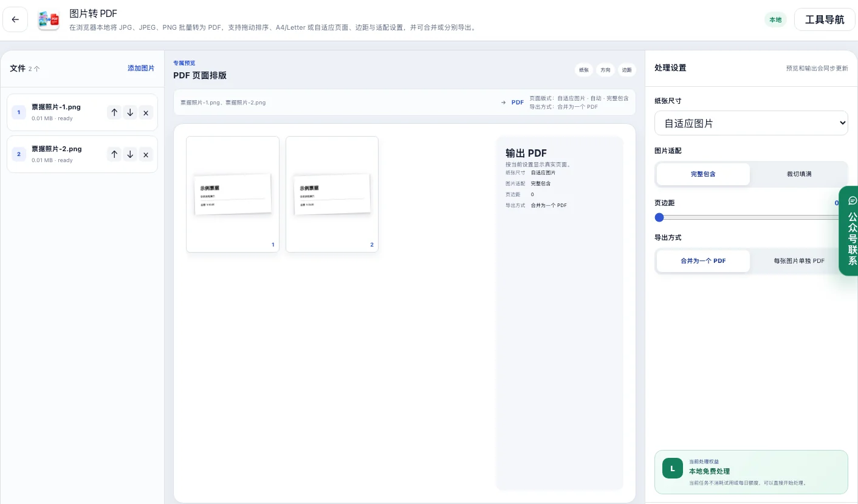Open 工具导航 button
The width and height of the screenshot is (858, 504).
click(x=825, y=19)
